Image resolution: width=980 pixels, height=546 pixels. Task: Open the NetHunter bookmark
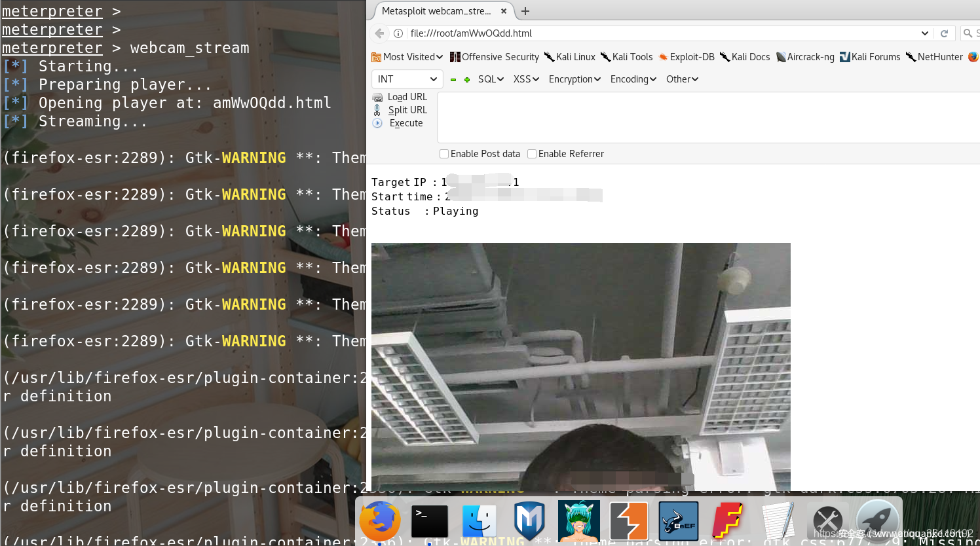934,57
